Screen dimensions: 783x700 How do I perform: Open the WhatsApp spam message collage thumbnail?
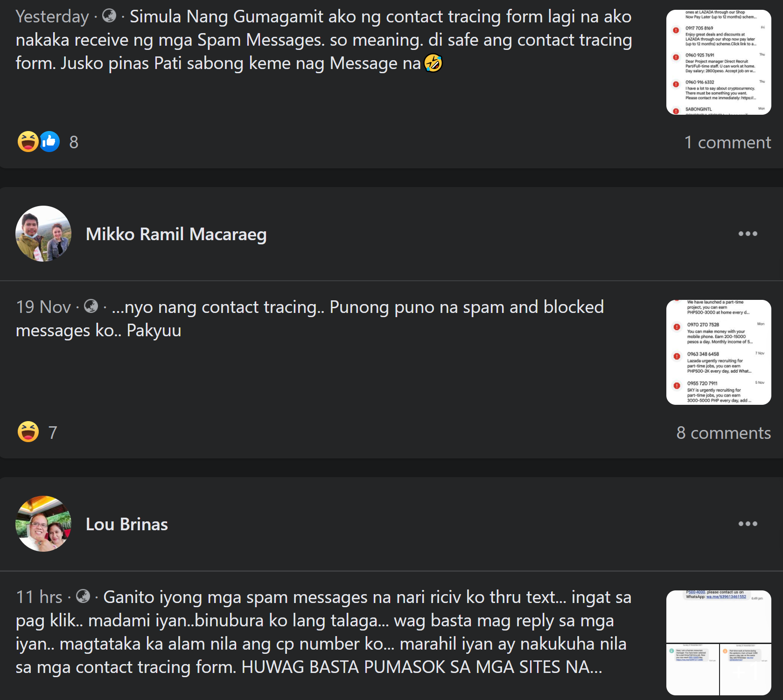pos(719,643)
